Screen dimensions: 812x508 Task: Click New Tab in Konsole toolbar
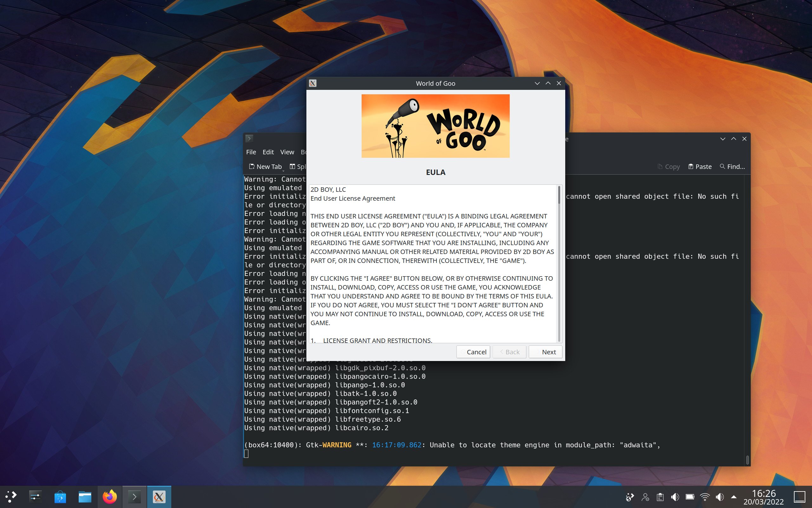[265, 167]
